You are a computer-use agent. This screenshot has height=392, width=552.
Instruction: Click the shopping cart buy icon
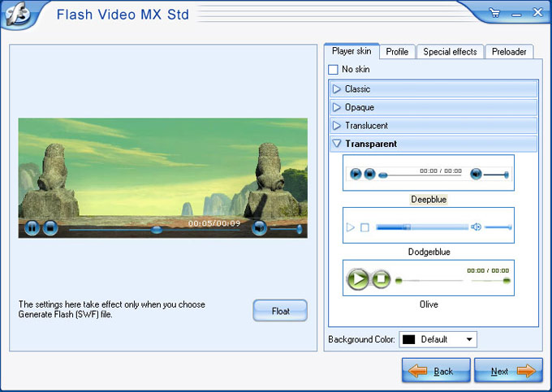pyautogui.click(x=494, y=13)
